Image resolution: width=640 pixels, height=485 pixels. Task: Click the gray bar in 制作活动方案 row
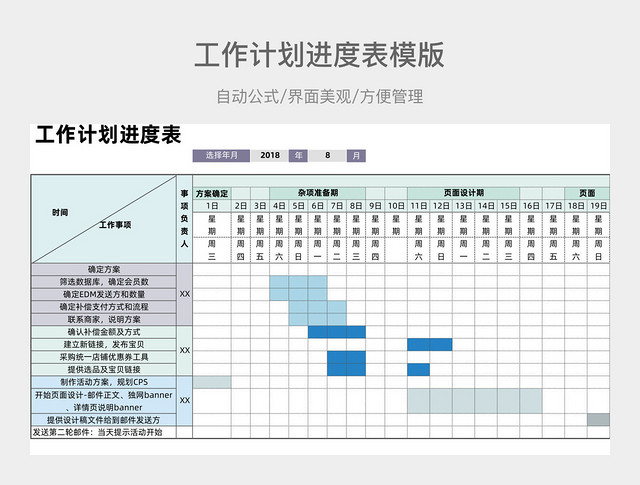212,382
